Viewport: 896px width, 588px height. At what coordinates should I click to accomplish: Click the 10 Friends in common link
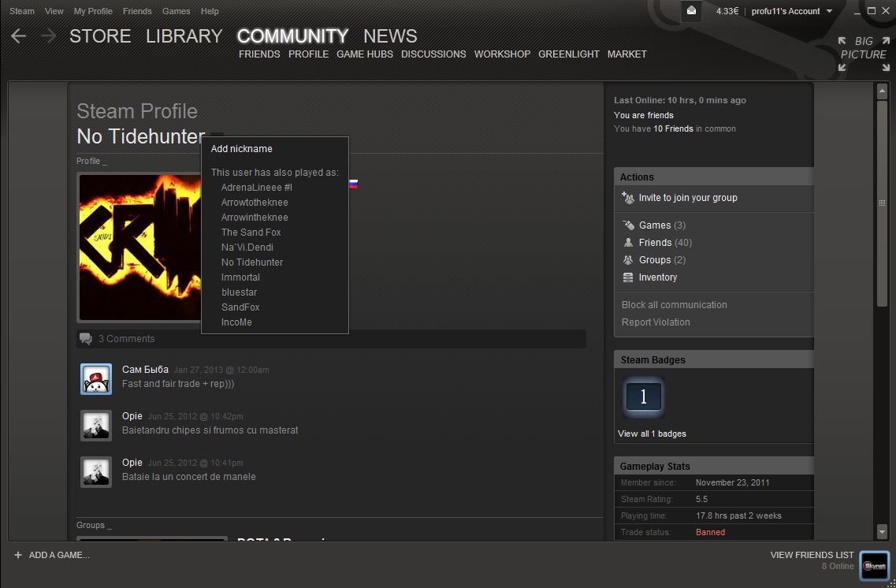673,128
